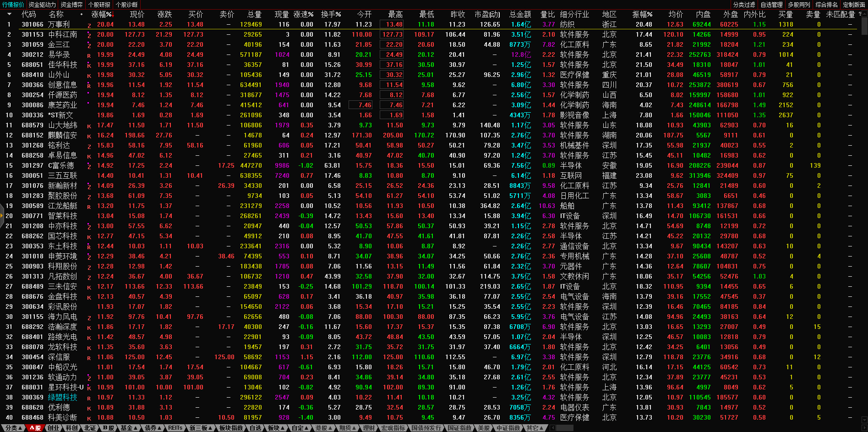
Task: Expand the 分类 tab menu at the bottom
Action: pyautogui.click(x=14, y=428)
